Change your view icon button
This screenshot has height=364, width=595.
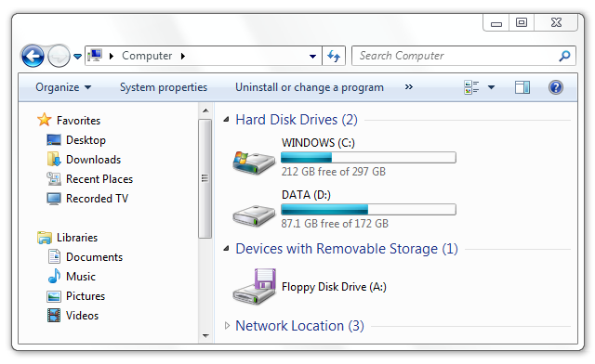(471, 87)
